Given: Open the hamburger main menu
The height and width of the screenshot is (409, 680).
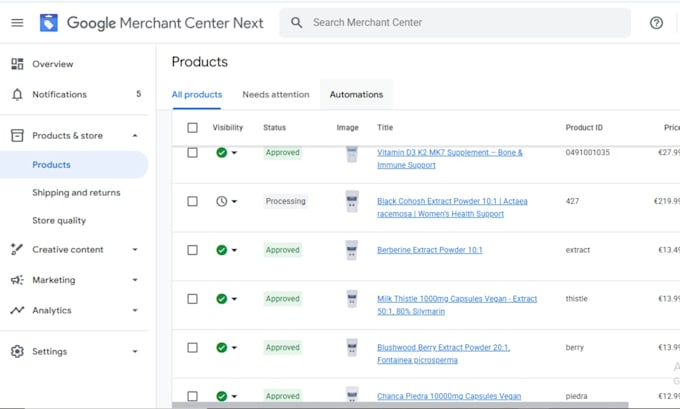Looking at the screenshot, I should point(17,23).
